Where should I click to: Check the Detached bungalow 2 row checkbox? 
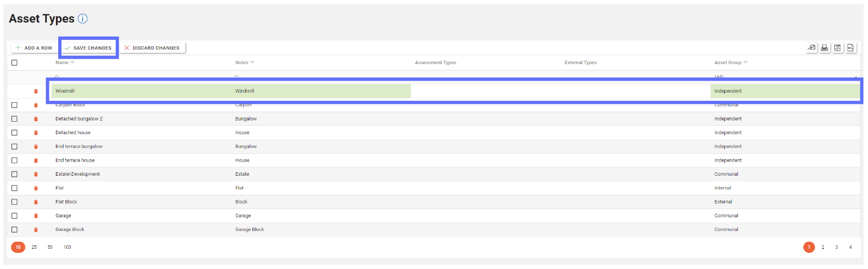pos(14,119)
